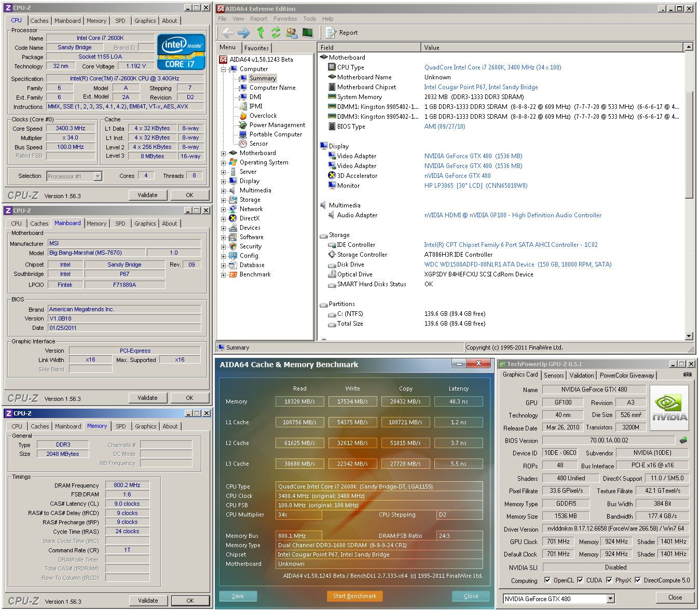Open the users icon in AIDA64 toolbar
The width and height of the screenshot is (700, 612).
(292, 33)
